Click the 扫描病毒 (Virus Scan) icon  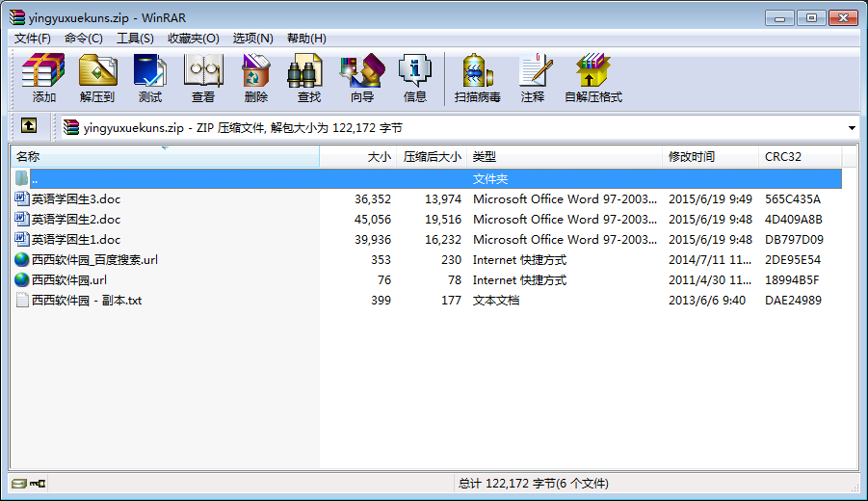pyautogui.click(x=477, y=71)
